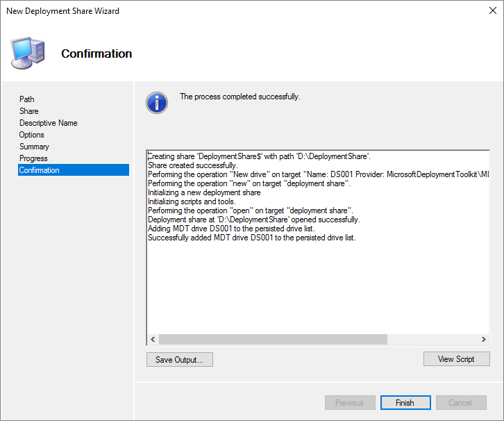Viewport: 504px width, 421px height.
Task: Select the highlighted Confirmation step
Action: (40, 170)
